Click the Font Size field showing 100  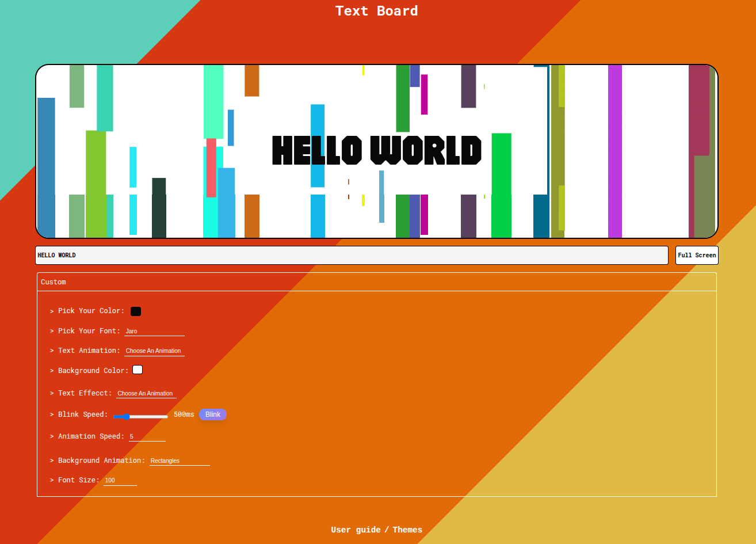click(x=120, y=480)
